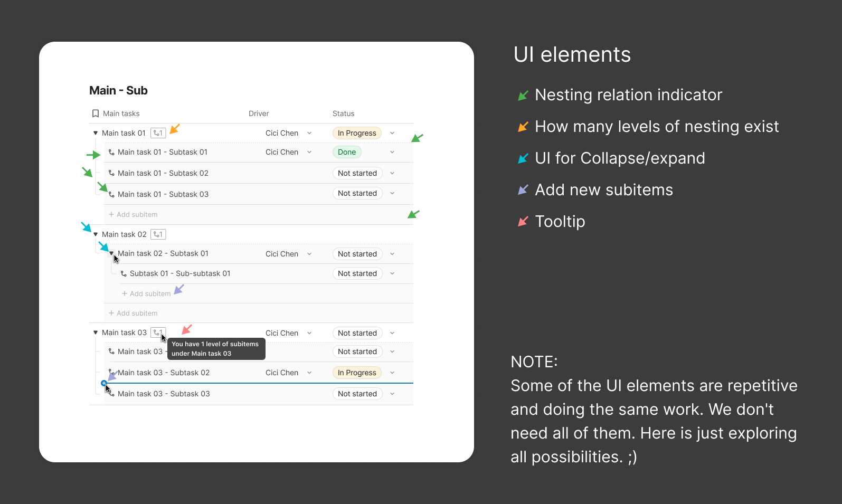Click the In Progress status pill of Main task 01
842x504 pixels.
[x=357, y=133]
